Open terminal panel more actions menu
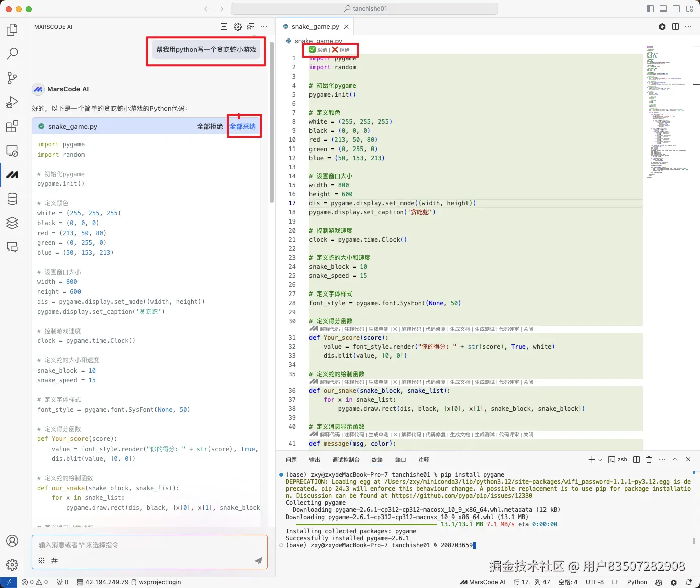Viewport: 700px width, 588px height. click(x=662, y=459)
